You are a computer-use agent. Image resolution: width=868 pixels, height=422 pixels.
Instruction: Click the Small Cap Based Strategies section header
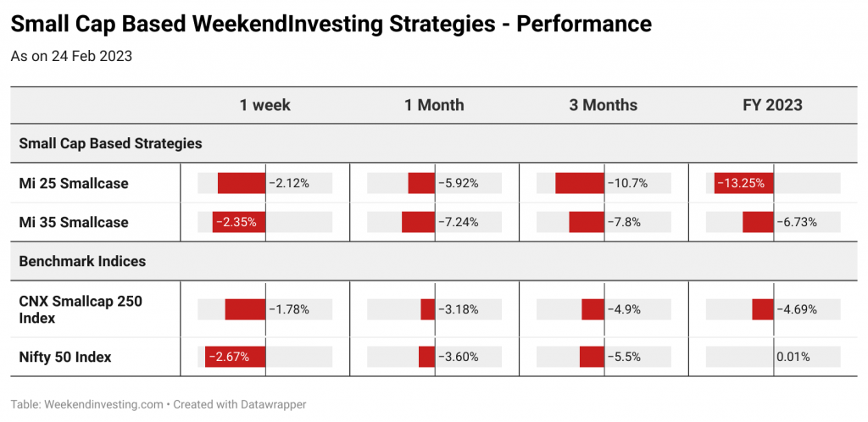111,144
